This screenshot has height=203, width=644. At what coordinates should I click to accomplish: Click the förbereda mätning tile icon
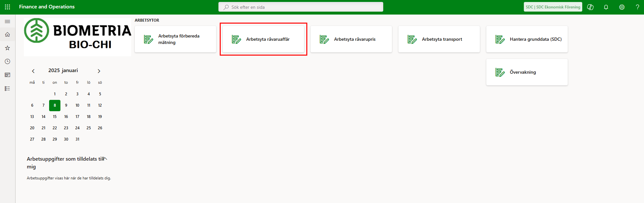[148, 39]
